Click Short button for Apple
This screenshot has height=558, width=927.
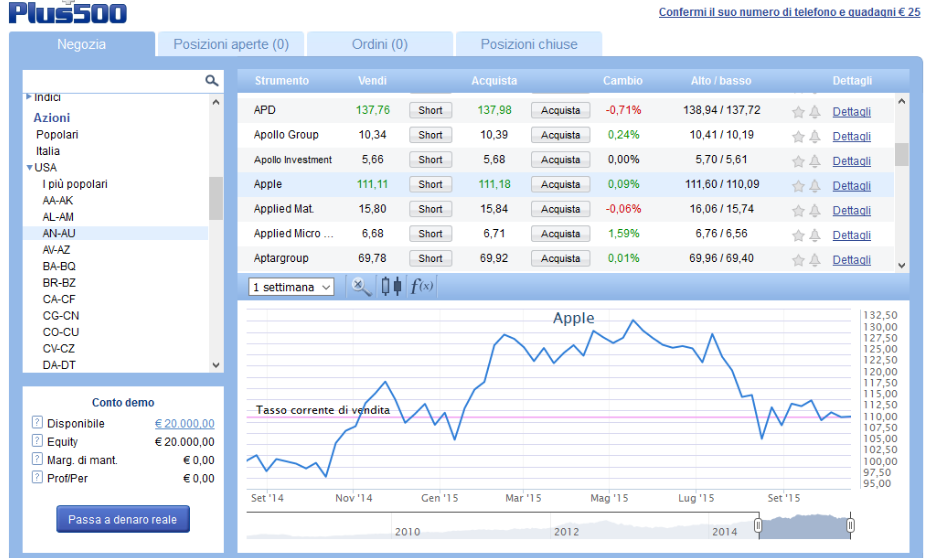pyautogui.click(x=430, y=184)
